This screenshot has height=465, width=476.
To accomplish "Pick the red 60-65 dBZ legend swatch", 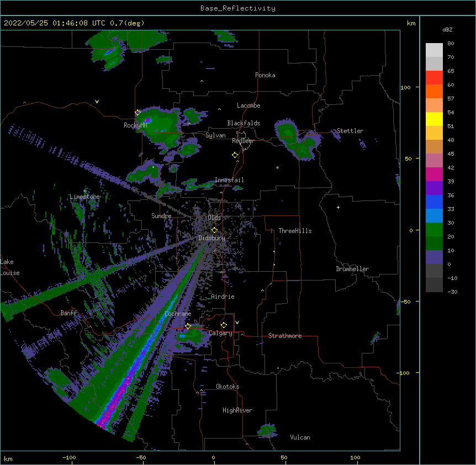I will click(434, 78).
